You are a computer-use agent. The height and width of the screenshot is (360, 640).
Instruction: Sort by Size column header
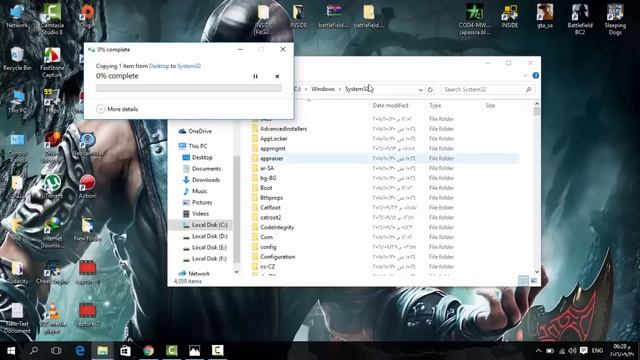pos(490,105)
